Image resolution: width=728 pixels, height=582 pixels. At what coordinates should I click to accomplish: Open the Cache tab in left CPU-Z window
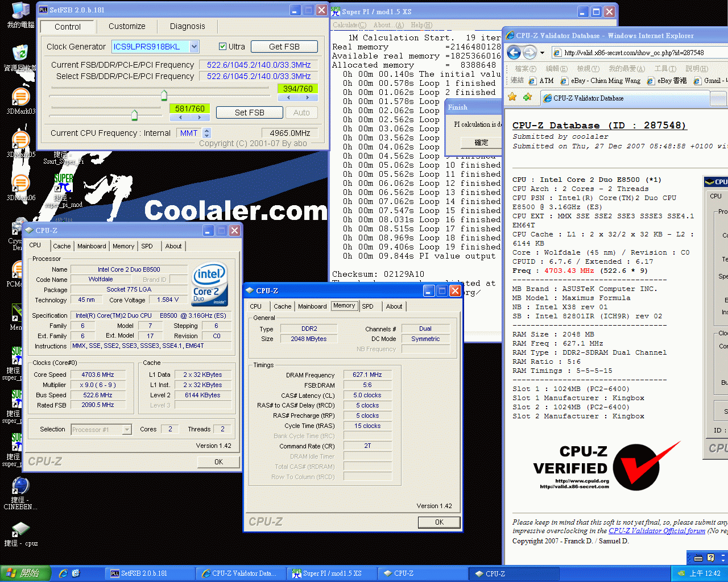[x=61, y=246]
